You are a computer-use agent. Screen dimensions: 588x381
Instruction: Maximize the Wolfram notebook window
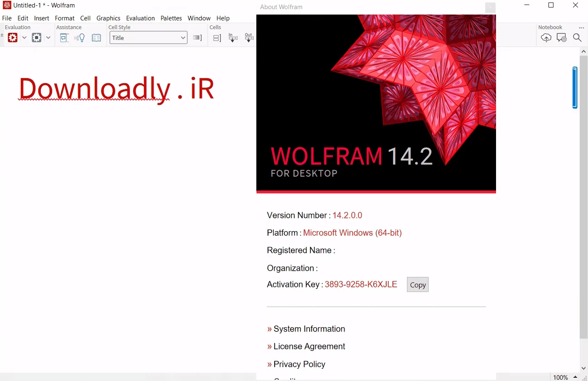[x=551, y=5]
